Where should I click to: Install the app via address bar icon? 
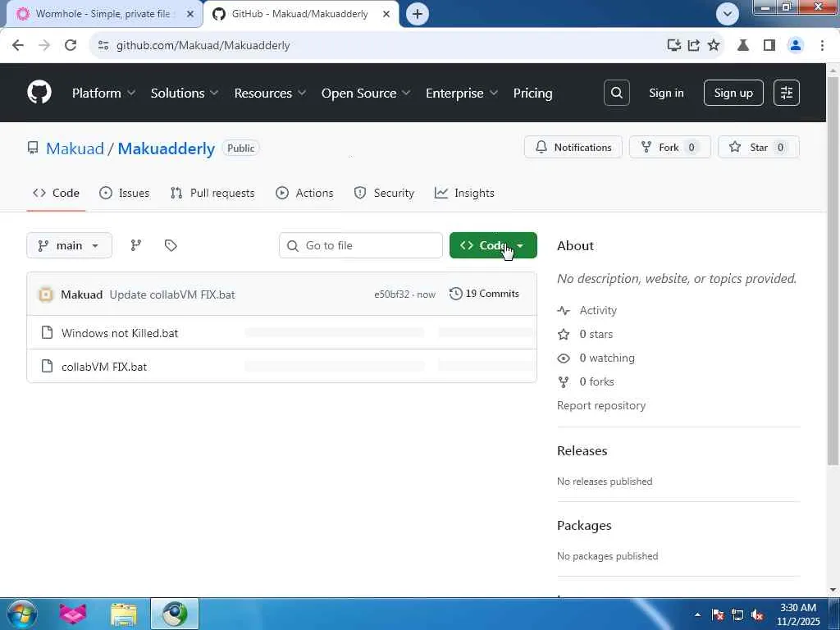coord(674,45)
